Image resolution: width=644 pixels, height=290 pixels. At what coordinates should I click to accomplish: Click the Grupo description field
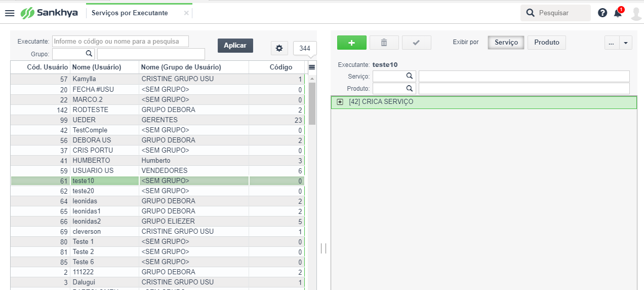point(151,54)
